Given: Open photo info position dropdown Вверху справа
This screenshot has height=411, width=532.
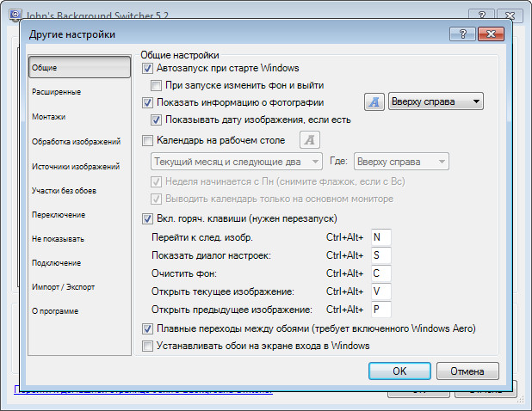Looking at the screenshot, I should click(436, 101).
